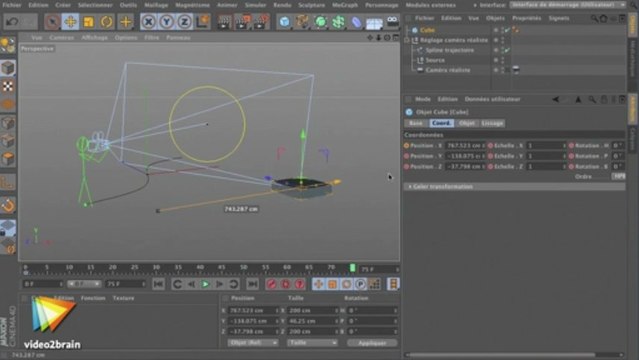The height and width of the screenshot is (360, 639).
Task: Go to start of animation
Action: tap(159, 284)
